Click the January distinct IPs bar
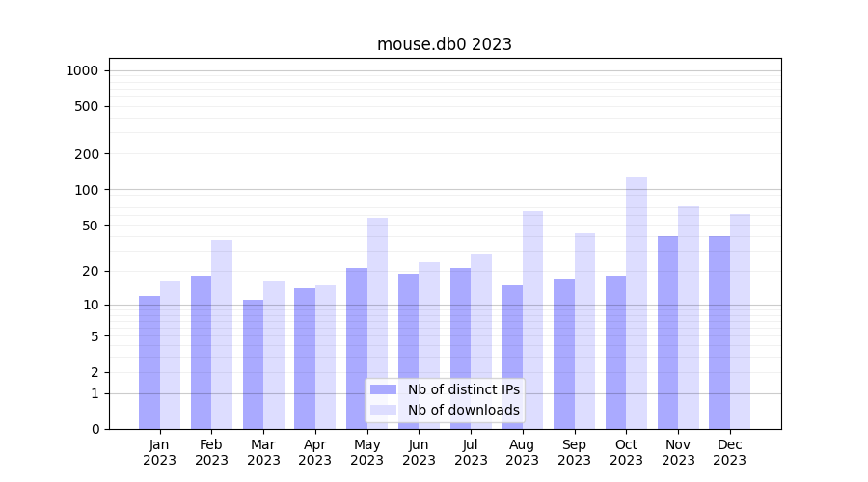This screenshot has width=868, height=482. point(149,361)
